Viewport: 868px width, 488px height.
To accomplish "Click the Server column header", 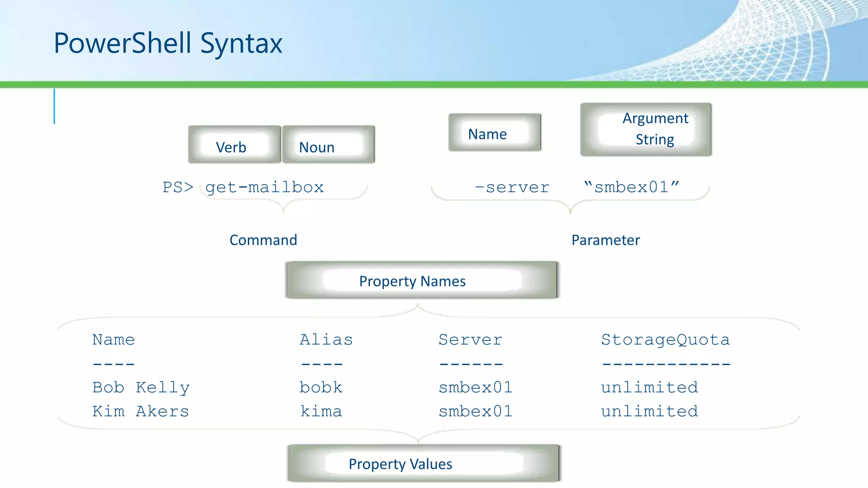I will (470, 340).
